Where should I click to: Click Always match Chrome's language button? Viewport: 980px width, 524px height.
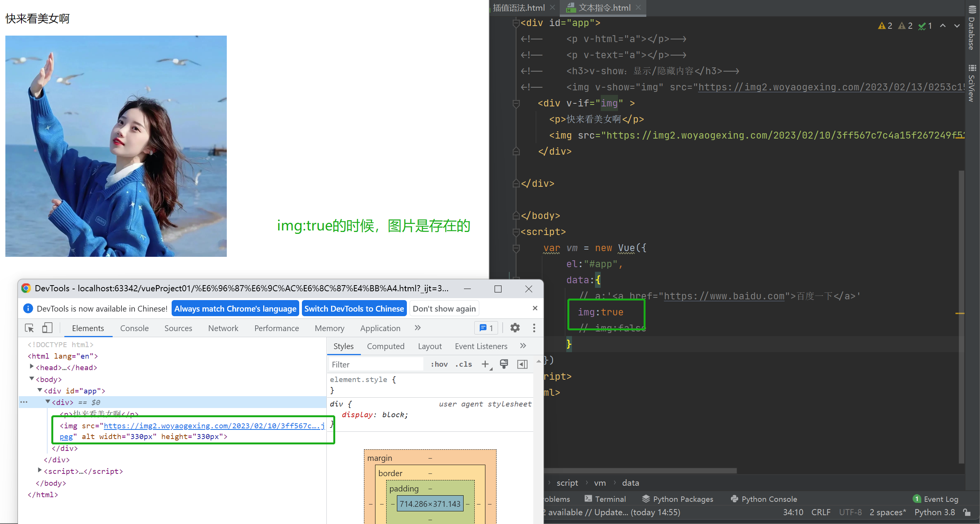tap(235, 308)
